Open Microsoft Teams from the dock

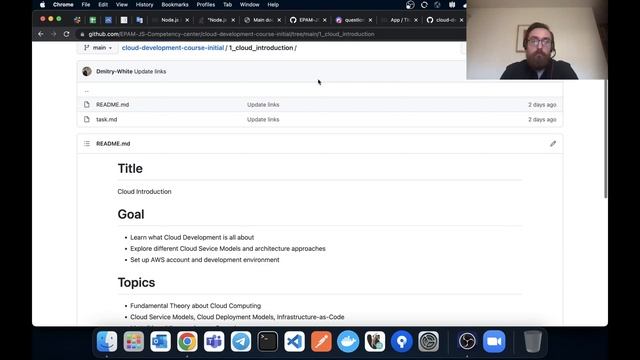point(214,341)
